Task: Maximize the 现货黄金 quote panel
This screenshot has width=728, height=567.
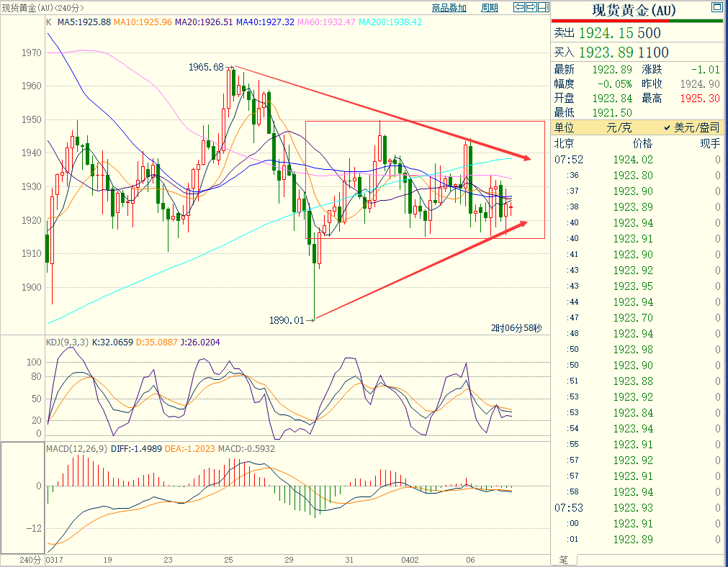Action: [715, 8]
